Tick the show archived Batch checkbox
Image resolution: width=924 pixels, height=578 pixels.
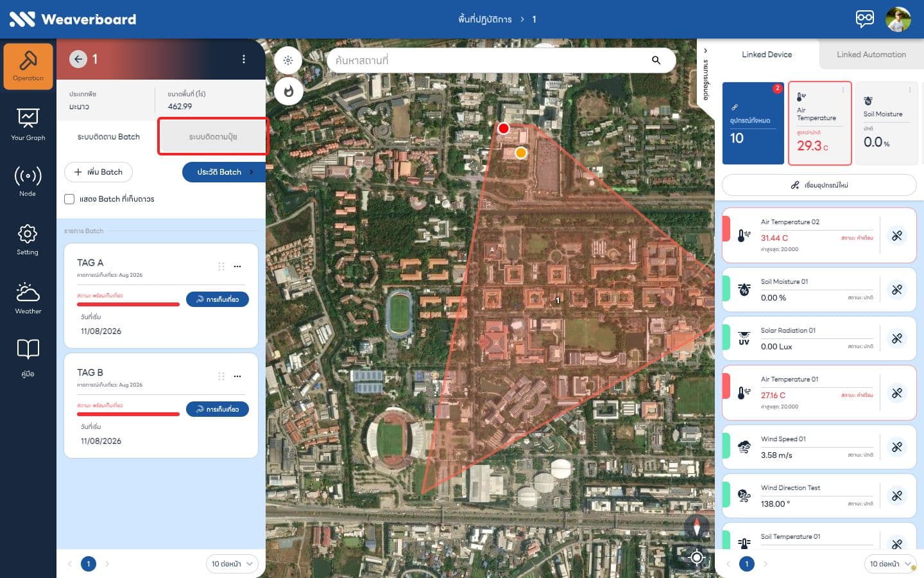click(69, 199)
